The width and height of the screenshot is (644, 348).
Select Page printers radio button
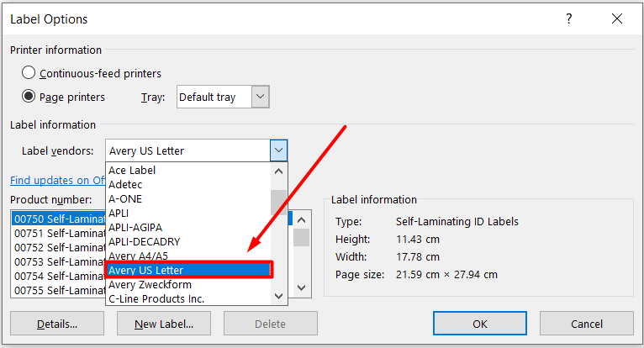[29, 97]
